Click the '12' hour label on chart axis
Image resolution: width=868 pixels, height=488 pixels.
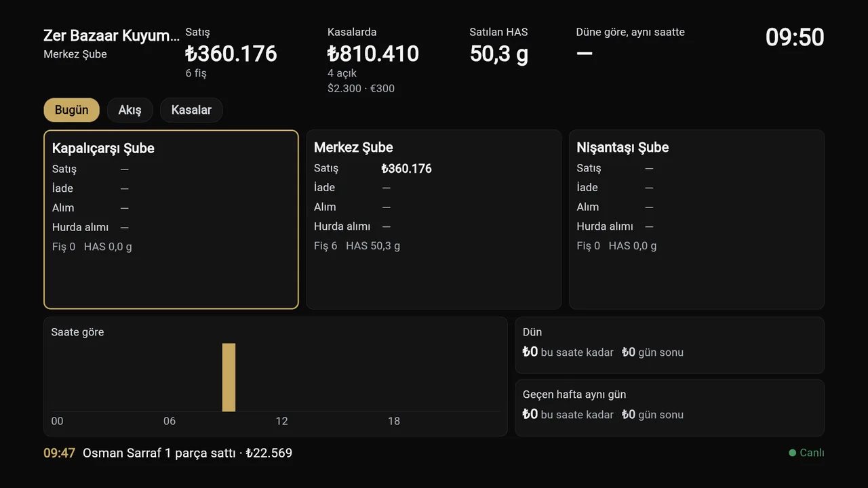click(281, 421)
